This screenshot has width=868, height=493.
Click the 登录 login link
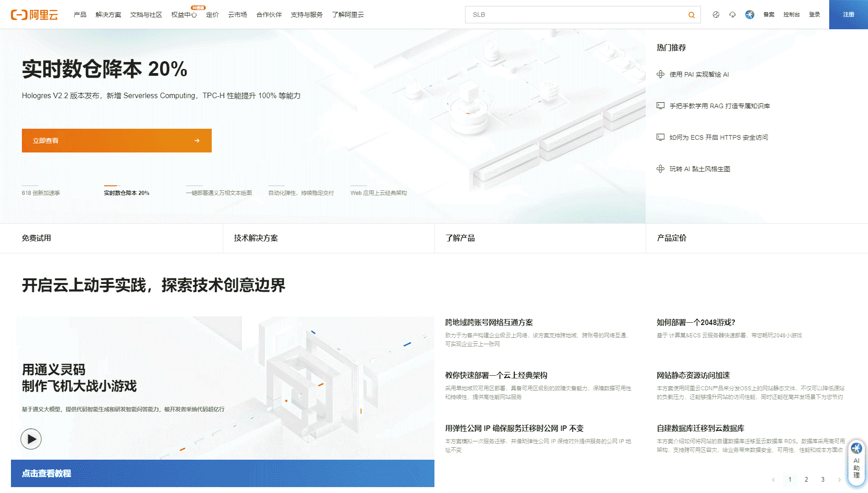[815, 15]
